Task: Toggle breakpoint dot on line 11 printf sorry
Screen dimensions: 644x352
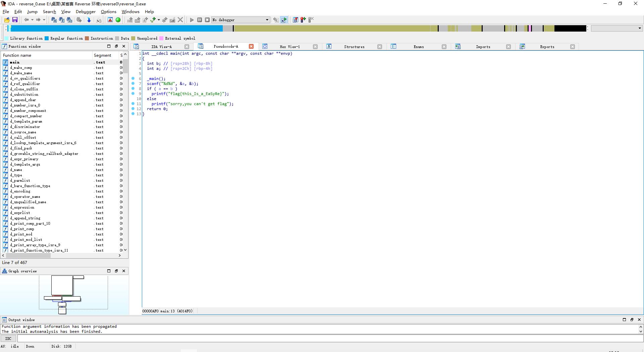Action: (x=133, y=104)
